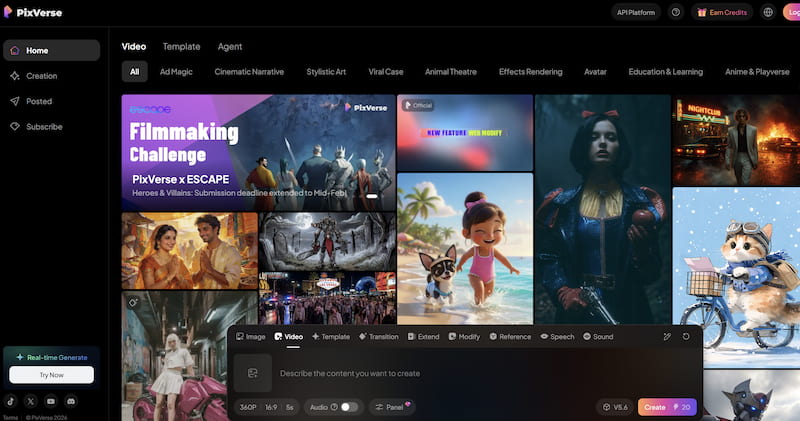Expand the Panel settings option
Viewport: 800px width, 421px height.
tap(394, 407)
